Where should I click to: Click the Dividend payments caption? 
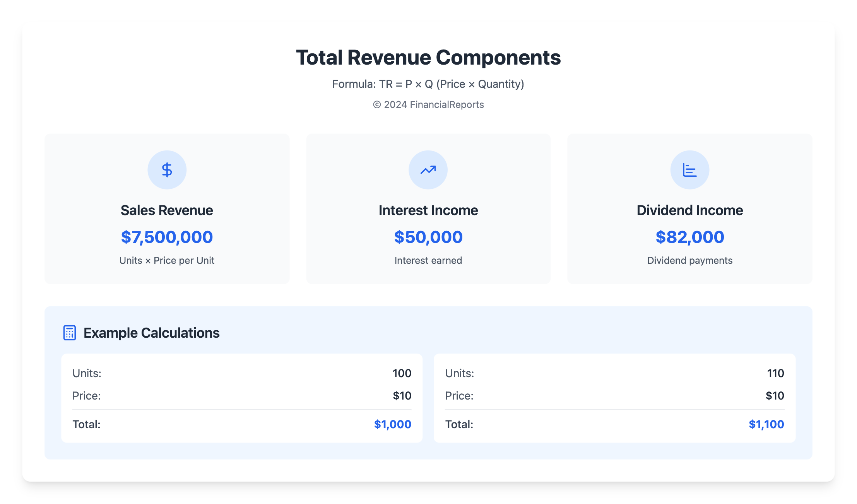pyautogui.click(x=689, y=261)
